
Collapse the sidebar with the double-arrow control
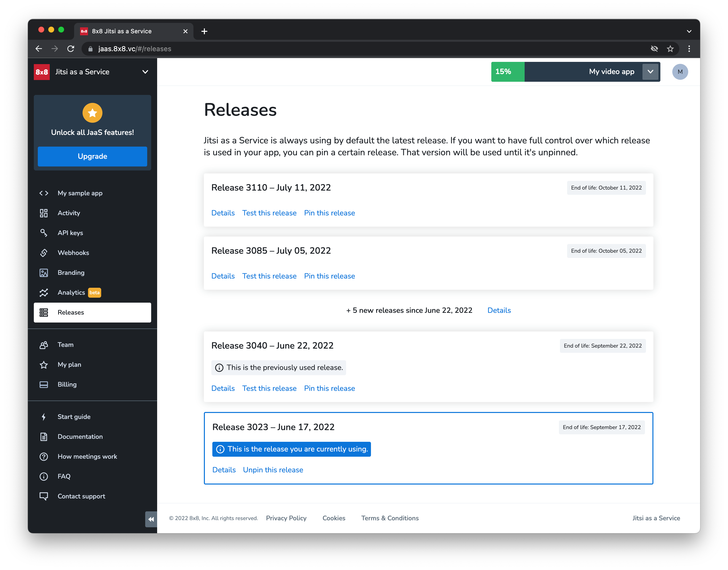coord(151,519)
